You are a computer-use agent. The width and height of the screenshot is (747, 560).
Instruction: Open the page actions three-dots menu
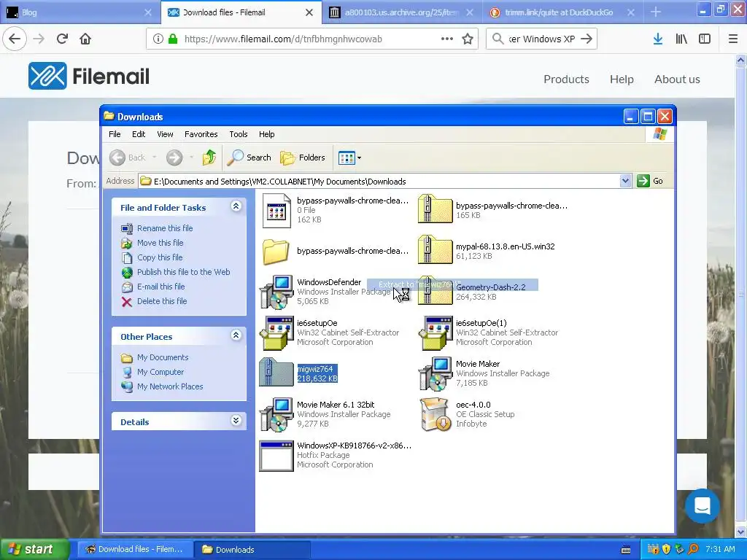pyautogui.click(x=447, y=39)
